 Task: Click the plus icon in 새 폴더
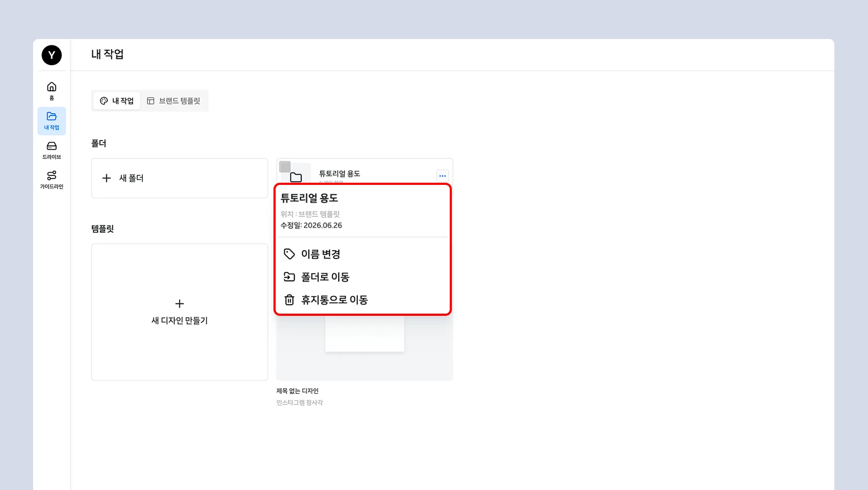[x=106, y=178]
